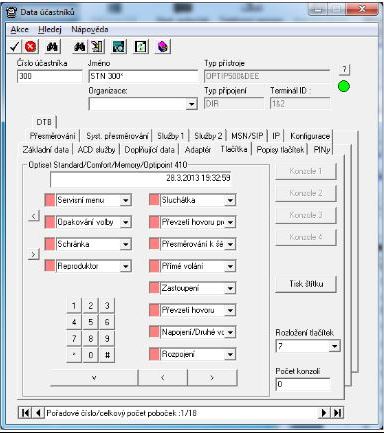Open the Rozložení tlačítek dropdown
The width and height of the screenshot is (384, 433).
(334, 346)
